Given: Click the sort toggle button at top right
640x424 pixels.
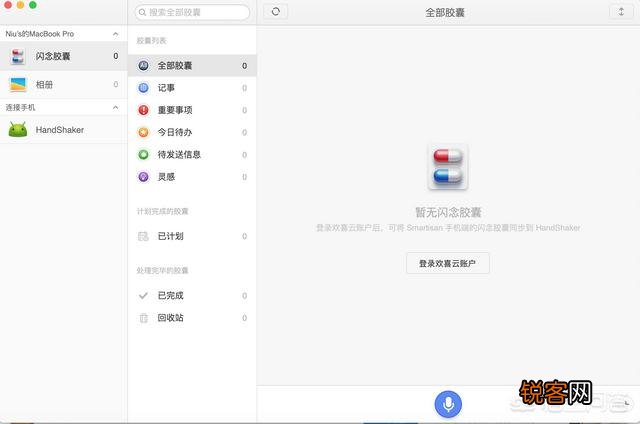Looking at the screenshot, I should [621, 11].
